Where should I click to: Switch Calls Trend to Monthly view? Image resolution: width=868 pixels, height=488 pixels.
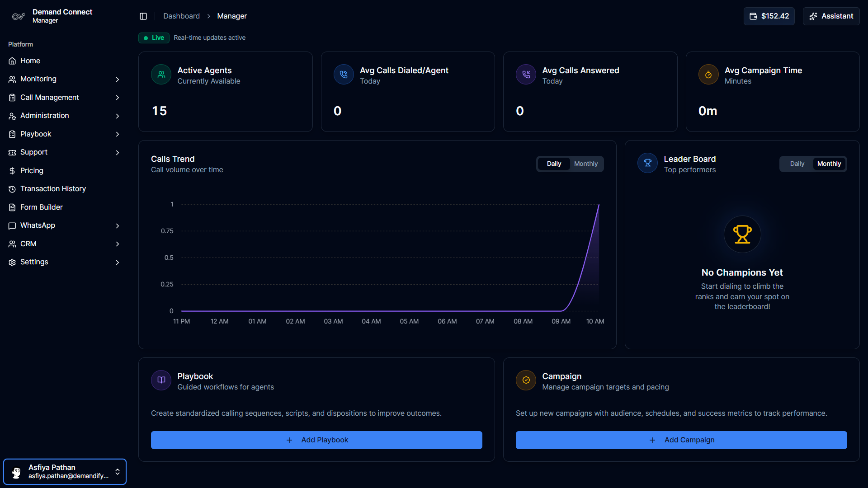585,164
